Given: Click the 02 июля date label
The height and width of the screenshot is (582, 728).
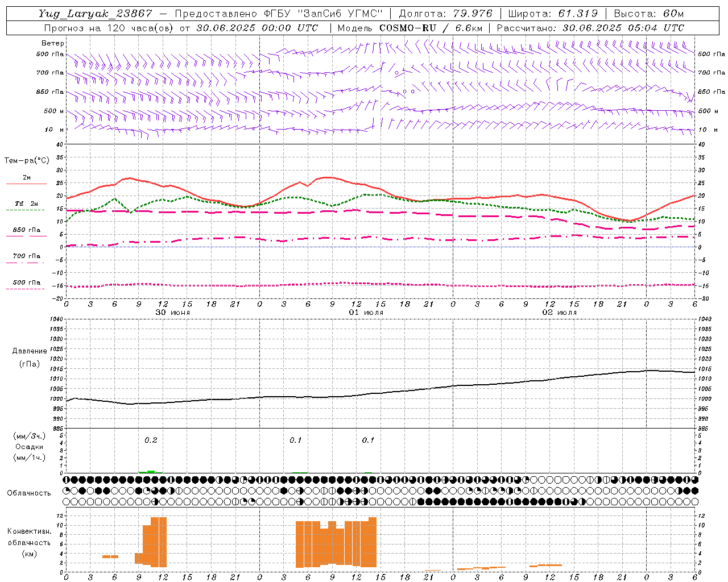Looking at the screenshot, I should [x=560, y=313].
